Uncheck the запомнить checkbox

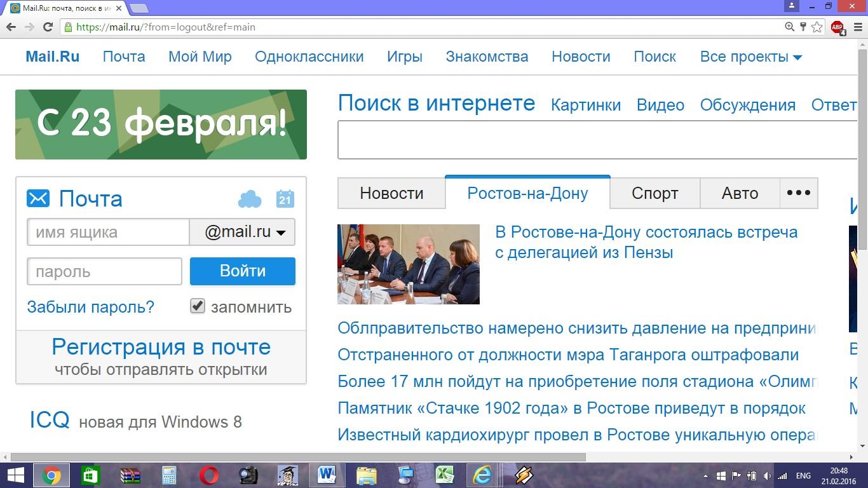click(x=198, y=306)
